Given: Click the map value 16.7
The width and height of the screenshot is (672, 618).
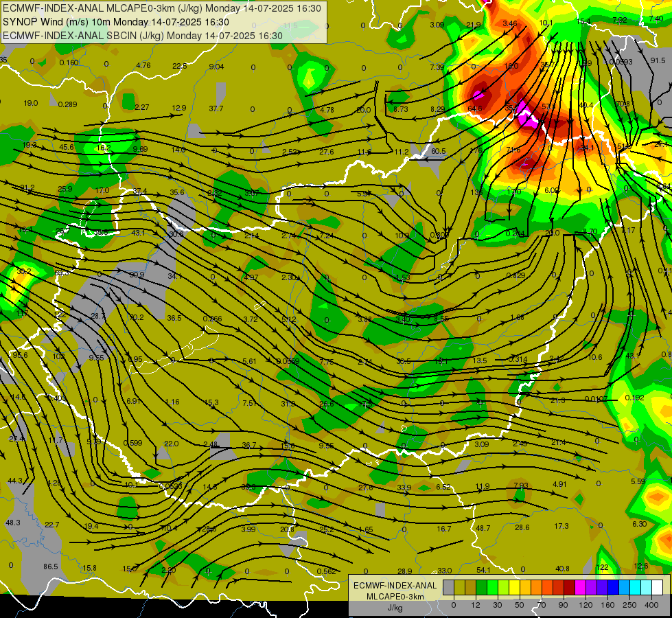Looking at the screenshot, I should tap(444, 529).
